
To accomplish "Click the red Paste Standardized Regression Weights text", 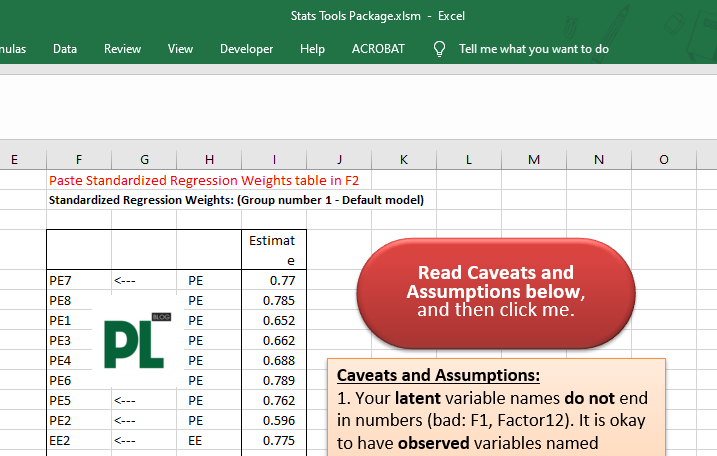I will pos(204,180).
